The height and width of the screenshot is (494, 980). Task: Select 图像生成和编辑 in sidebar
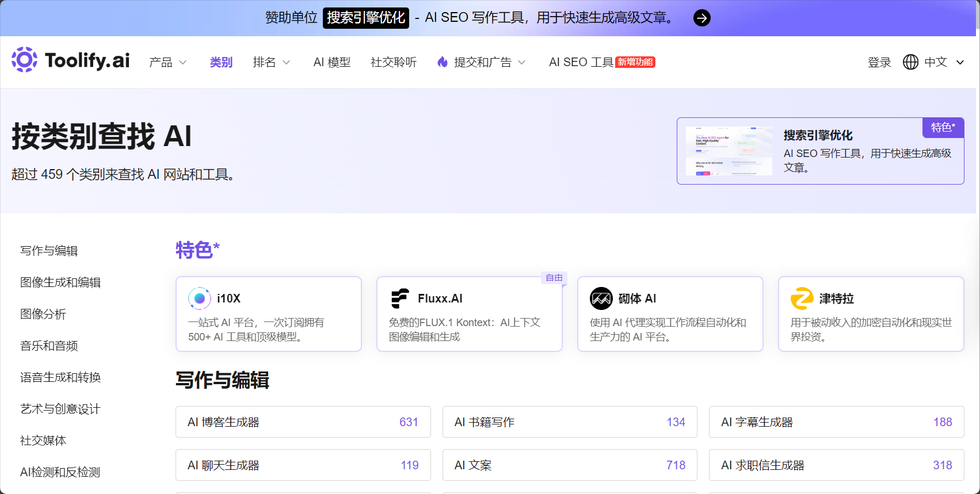click(x=60, y=282)
